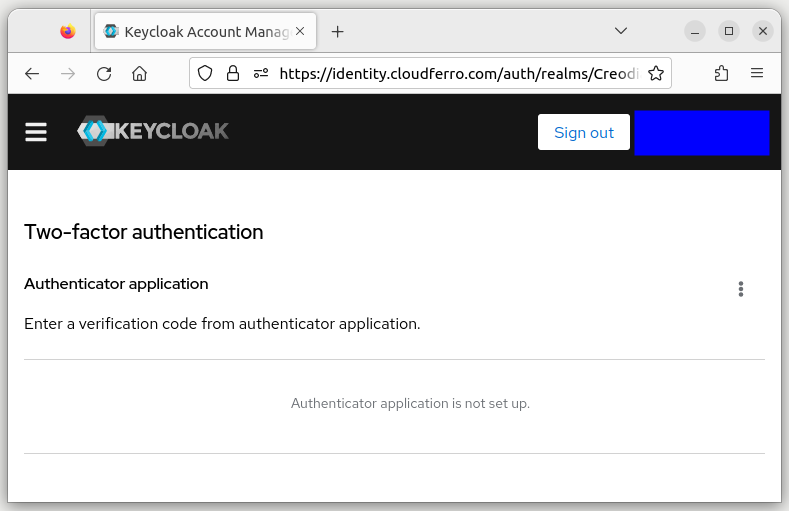Screen dimensions: 789x511
Task: Reload the current page
Action: [104, 73]
